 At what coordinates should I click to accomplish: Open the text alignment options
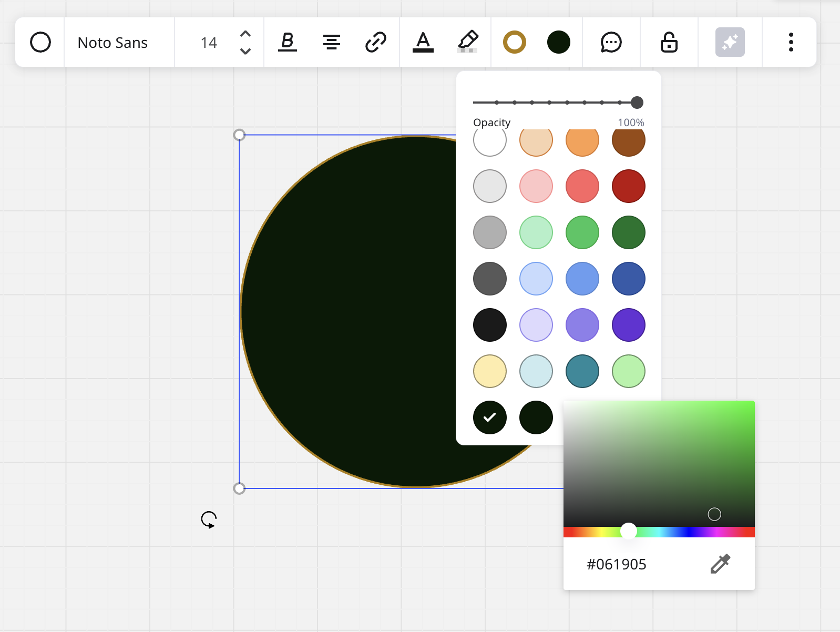(331, 42)
